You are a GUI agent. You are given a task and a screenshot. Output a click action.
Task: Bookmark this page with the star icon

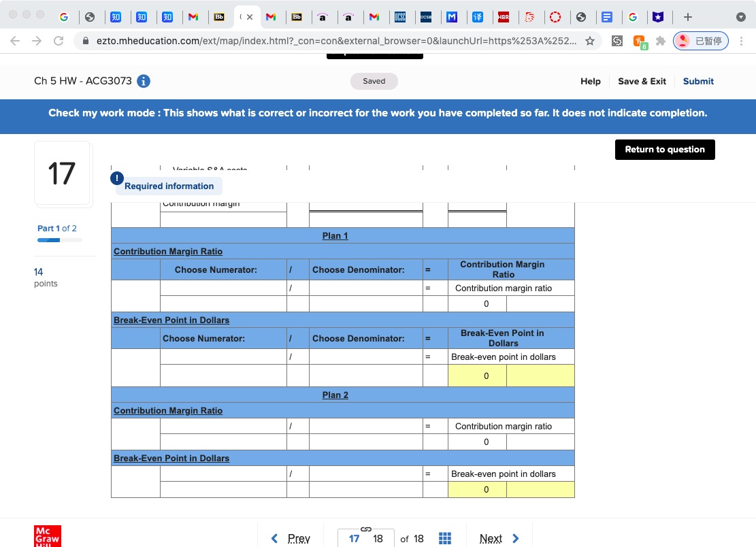click(x=590, y=41)
